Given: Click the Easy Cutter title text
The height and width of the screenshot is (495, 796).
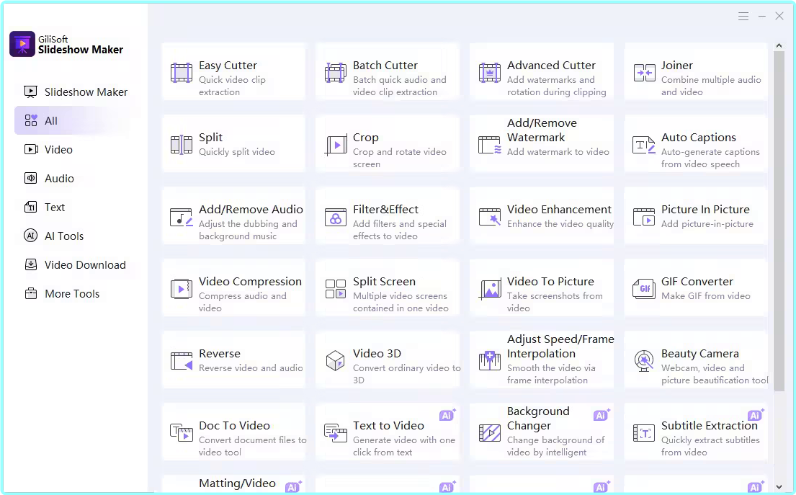Looking at the screenshot, I should [x=227, y=65].
